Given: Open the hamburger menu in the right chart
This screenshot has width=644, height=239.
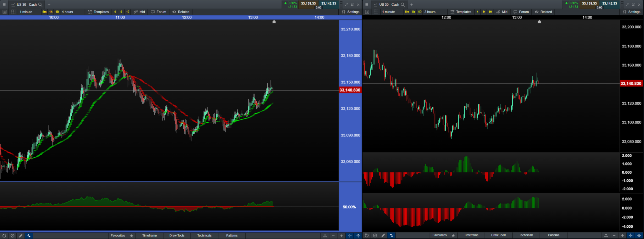Looking at the screenshot, I should 367,5.
